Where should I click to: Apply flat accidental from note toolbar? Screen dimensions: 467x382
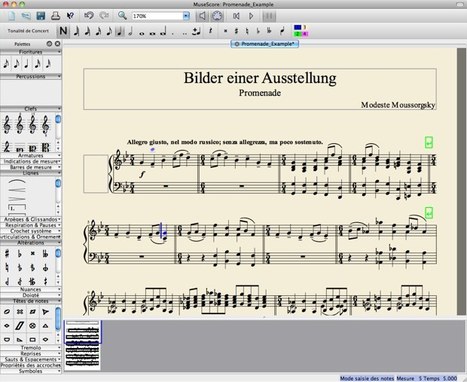[x=258, y=31]
